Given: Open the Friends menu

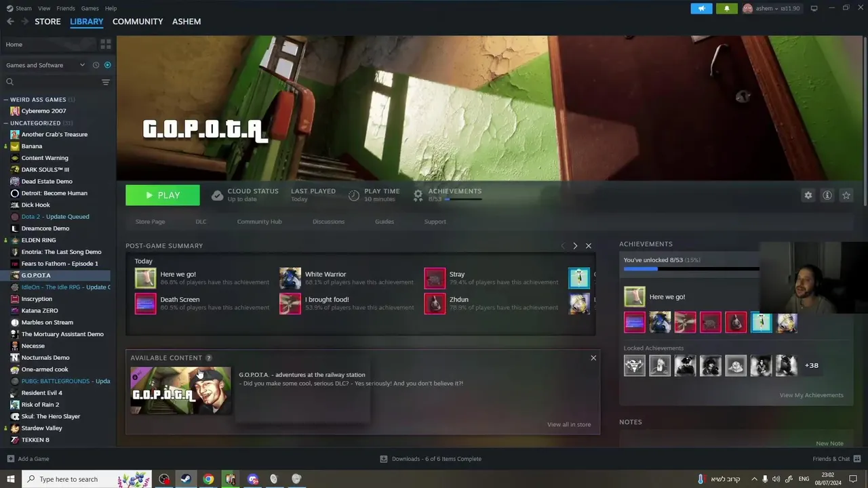Looking at the screenshot, I should pyautogui.click(x=66, y=8).
